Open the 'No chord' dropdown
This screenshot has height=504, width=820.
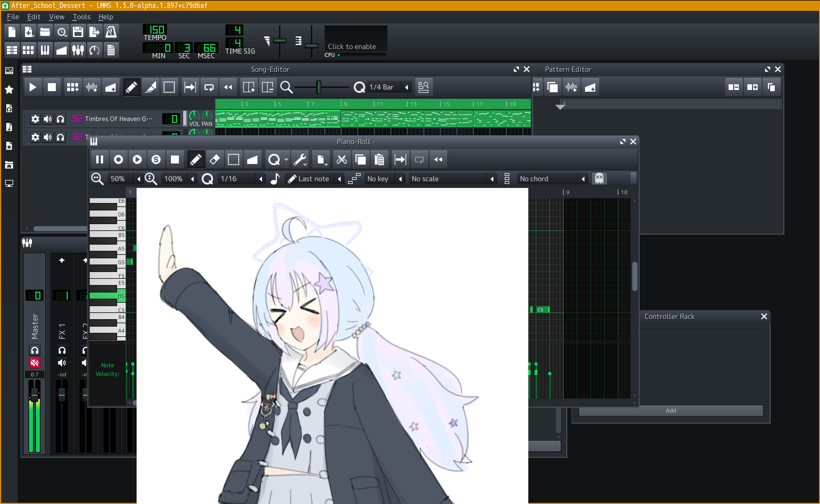[552, 179]
